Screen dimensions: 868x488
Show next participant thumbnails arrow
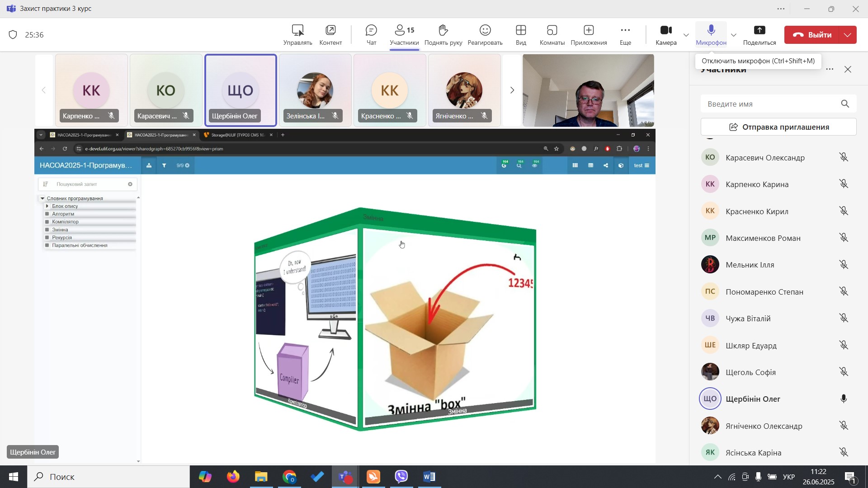coord(512,90)
